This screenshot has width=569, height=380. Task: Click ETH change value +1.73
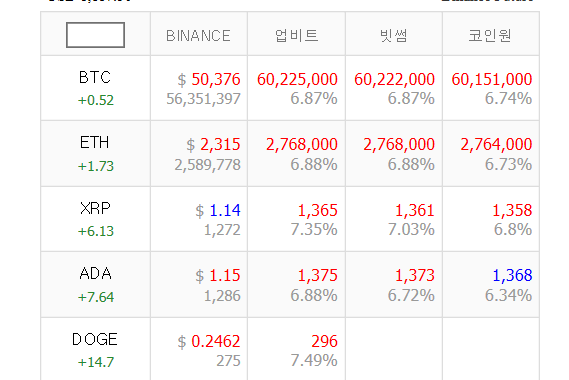96,166
